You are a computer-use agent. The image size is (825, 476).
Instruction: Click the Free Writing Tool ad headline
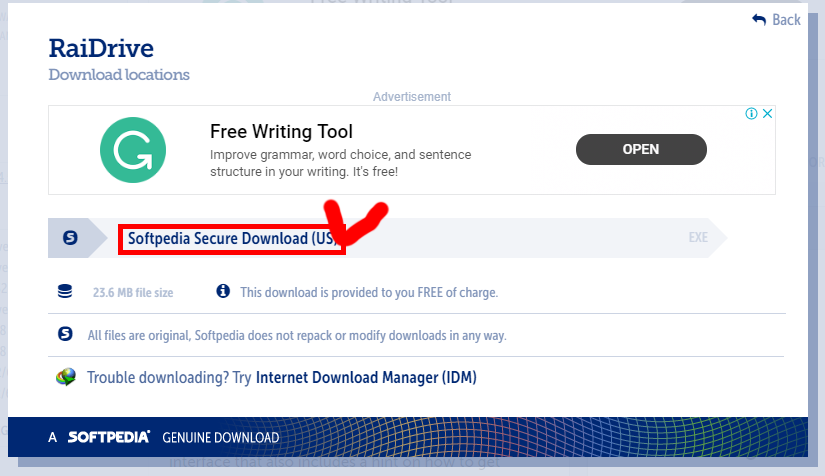(x=281, y=131)
